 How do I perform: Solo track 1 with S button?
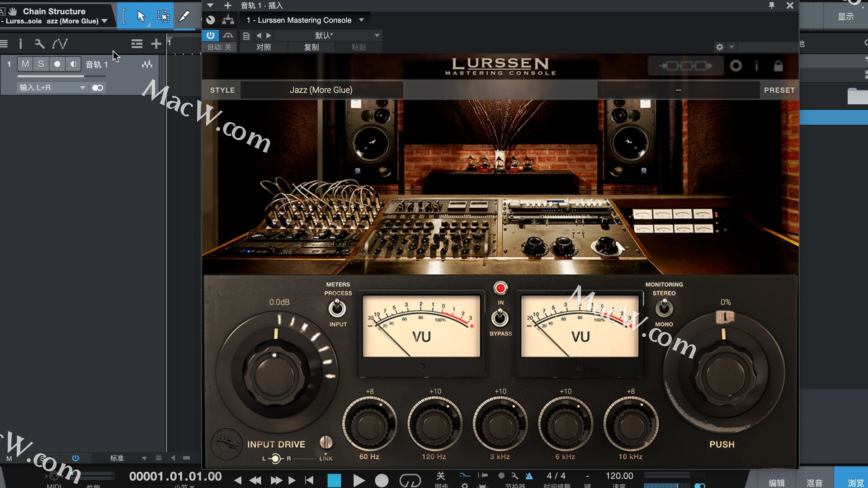pyautogui.click(x=41, y=64)
